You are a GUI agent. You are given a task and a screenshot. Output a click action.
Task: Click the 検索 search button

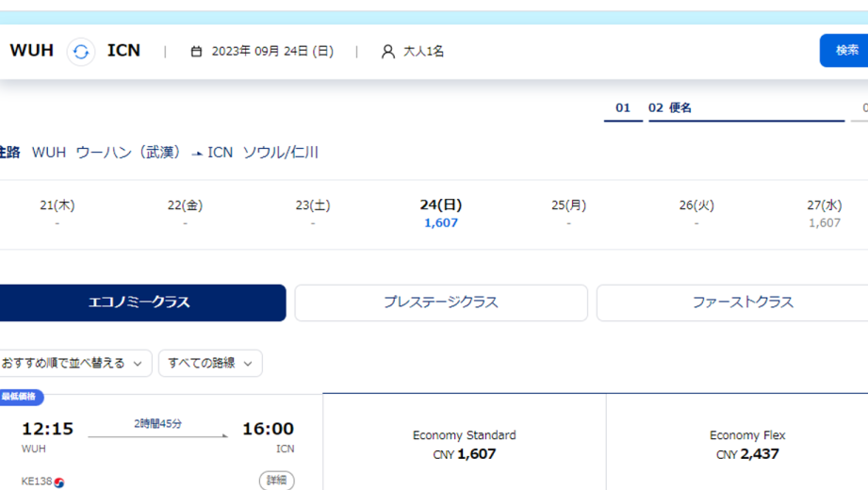(844, 50)
